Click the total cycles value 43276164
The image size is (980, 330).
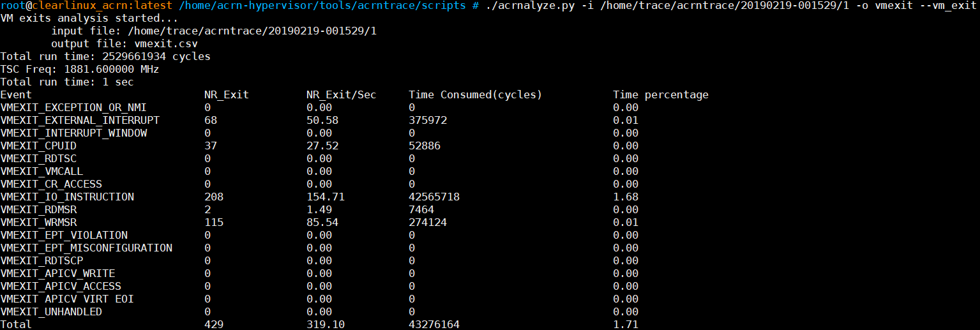point(434,324)
